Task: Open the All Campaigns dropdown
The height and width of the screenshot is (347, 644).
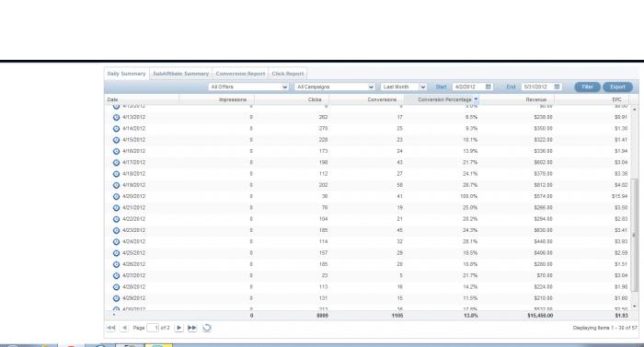Action: [334, 87]
